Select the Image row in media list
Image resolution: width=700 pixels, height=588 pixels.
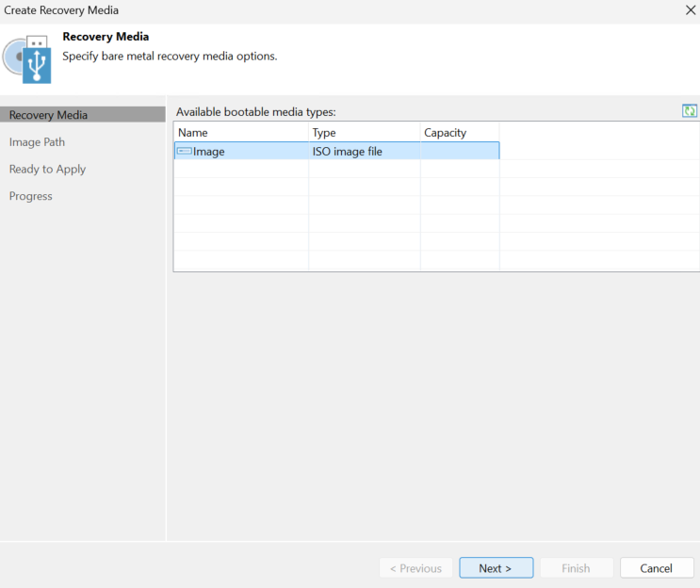(337, 151)
